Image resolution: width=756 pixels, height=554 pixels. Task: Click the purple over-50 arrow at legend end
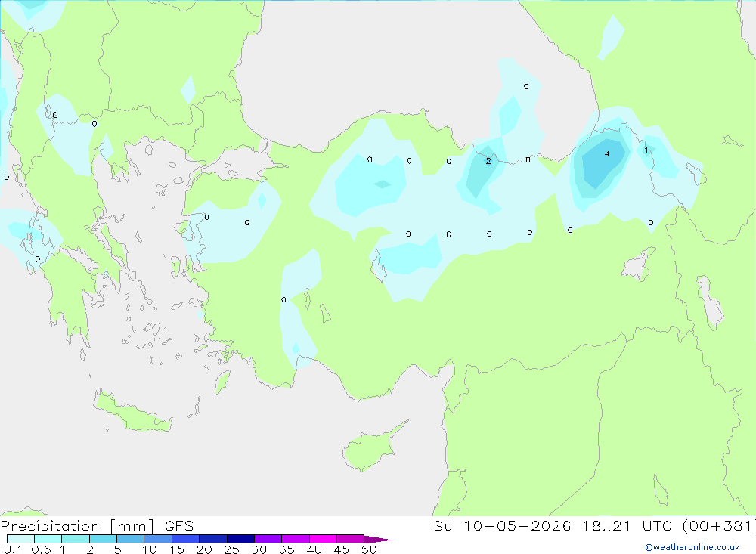pos(377,540)
